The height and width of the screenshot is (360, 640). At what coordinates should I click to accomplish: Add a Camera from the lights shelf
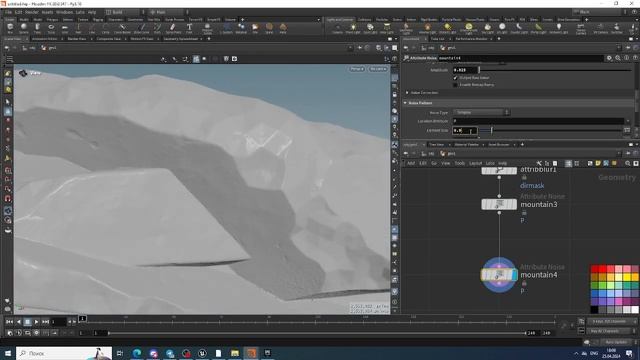[337, 28]
